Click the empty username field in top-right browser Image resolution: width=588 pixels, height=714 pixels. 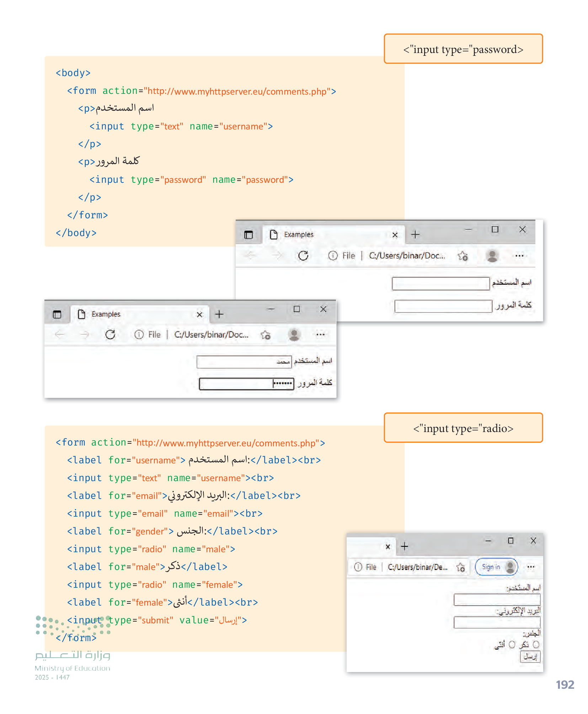tap(440, 284)
